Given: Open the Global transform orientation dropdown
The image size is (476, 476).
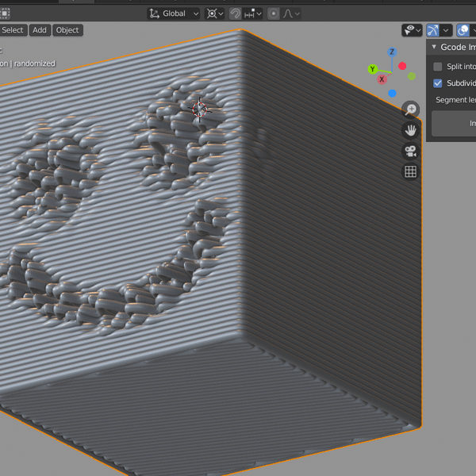Looking at the screenshot, I should pos(174,13).
